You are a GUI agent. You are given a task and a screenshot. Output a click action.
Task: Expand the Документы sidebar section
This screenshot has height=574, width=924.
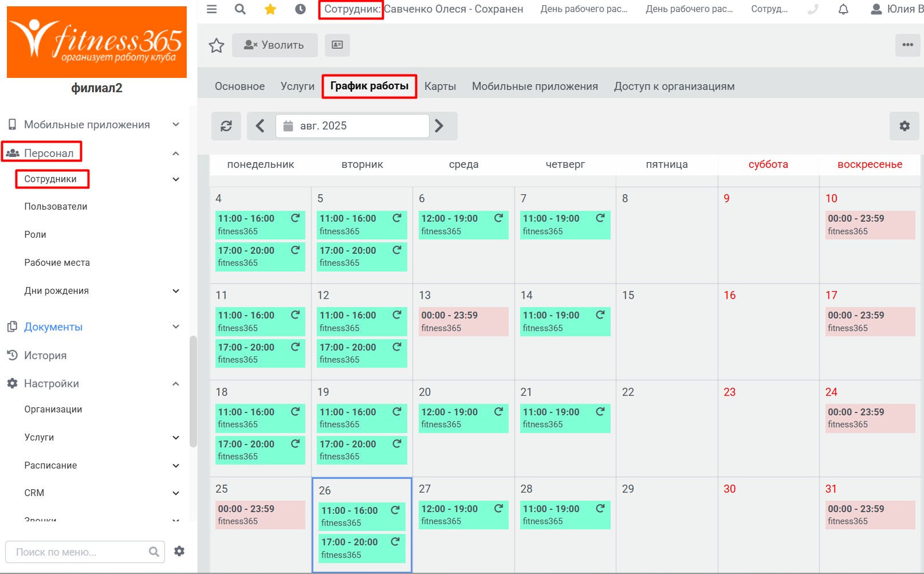click(176, 327)
